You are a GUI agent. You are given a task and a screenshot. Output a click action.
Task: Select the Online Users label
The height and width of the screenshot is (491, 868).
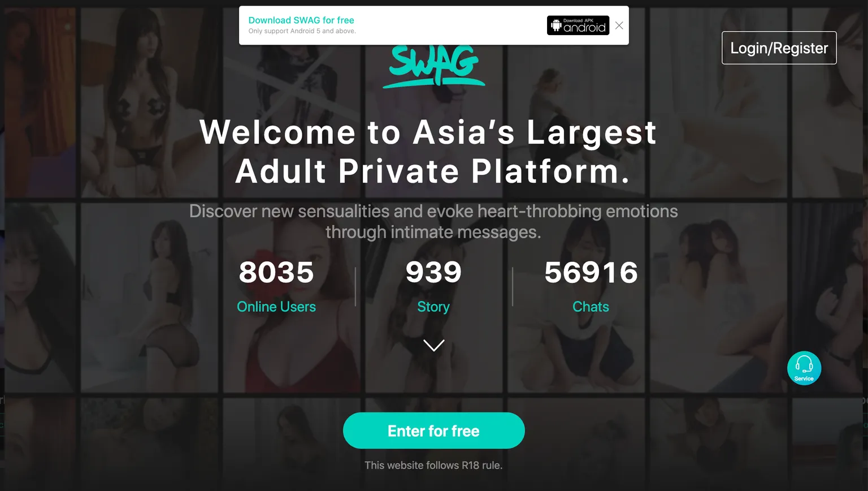[276, 307]
